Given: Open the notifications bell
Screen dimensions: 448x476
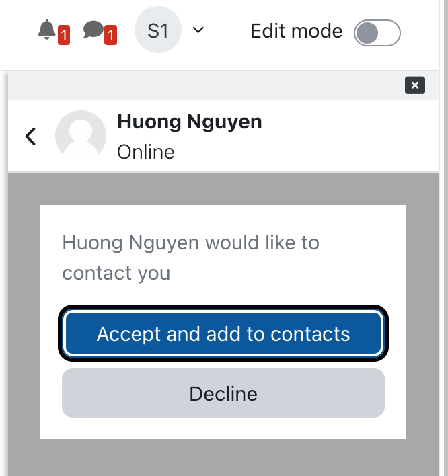Looking at the screenshot, I should [46, 30].
